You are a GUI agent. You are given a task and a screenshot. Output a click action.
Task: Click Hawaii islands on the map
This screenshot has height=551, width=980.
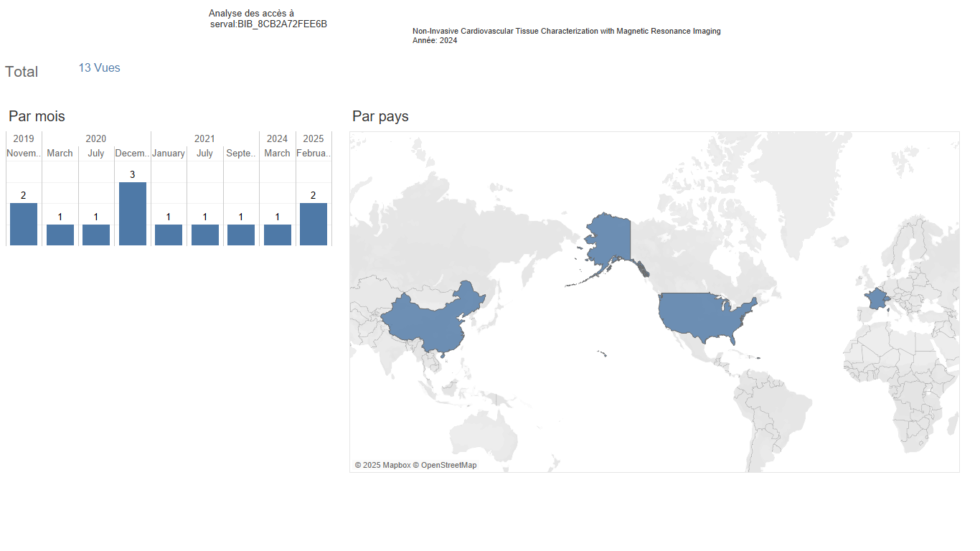click(x=603, y=353)
